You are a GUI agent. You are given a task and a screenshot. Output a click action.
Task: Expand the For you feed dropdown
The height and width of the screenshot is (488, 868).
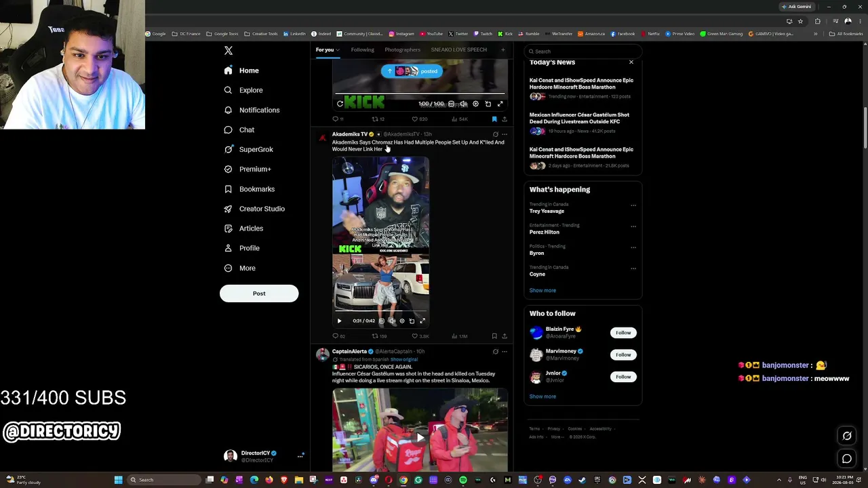pos(327,49)
